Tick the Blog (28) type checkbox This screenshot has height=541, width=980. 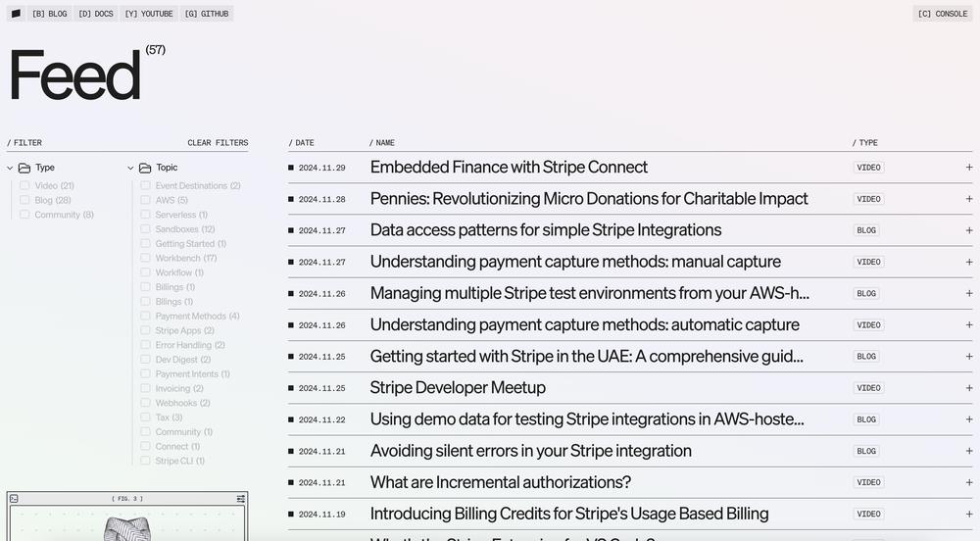(x=24, y=200)
